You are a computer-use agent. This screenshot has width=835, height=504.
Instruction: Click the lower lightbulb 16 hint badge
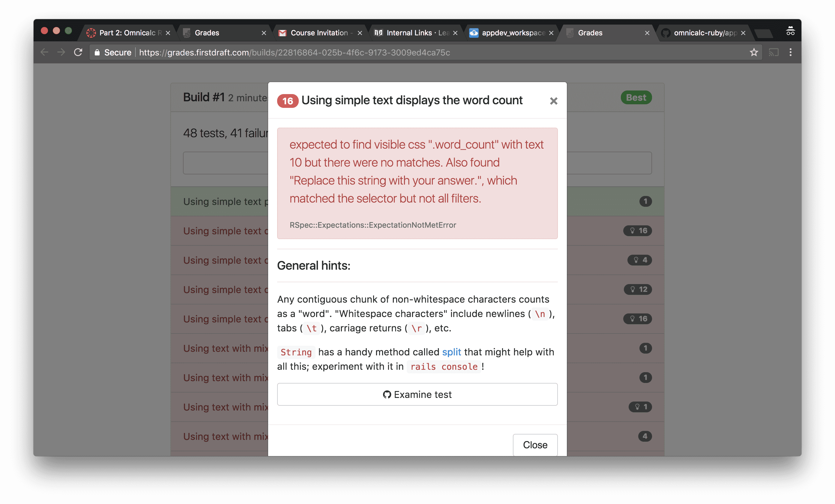(637, 319)
